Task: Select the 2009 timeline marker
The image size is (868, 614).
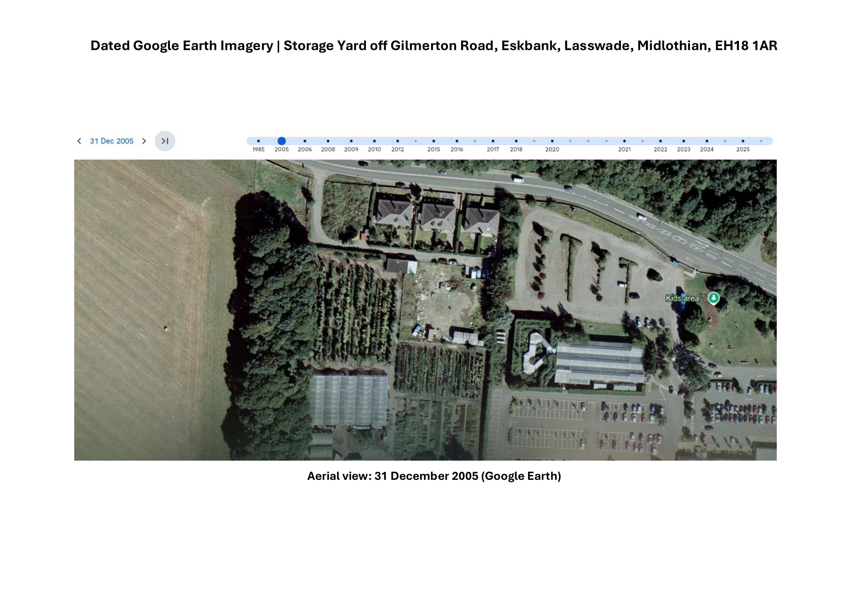Action: click(x=351, y=141)
